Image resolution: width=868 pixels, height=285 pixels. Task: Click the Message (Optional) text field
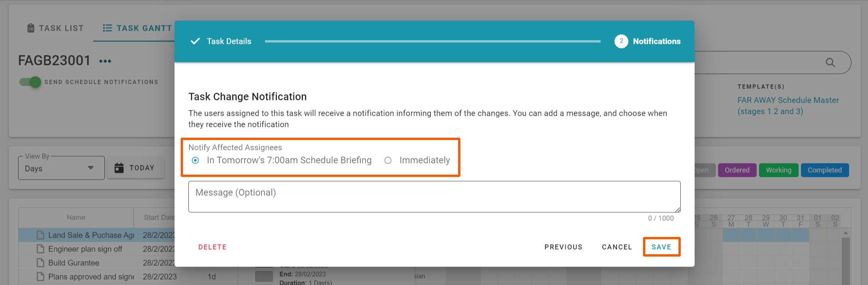click(x=434, y=197)
